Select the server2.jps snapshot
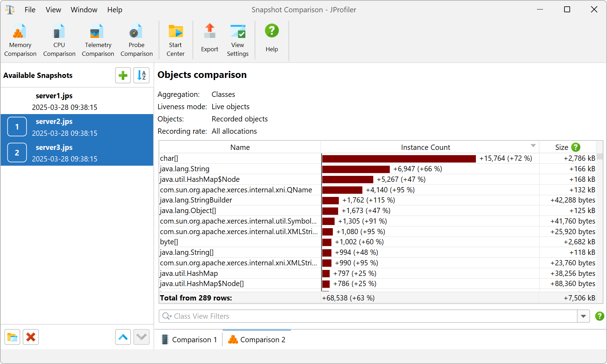Screen dimensions: 607x364 (x=77, y=127)
